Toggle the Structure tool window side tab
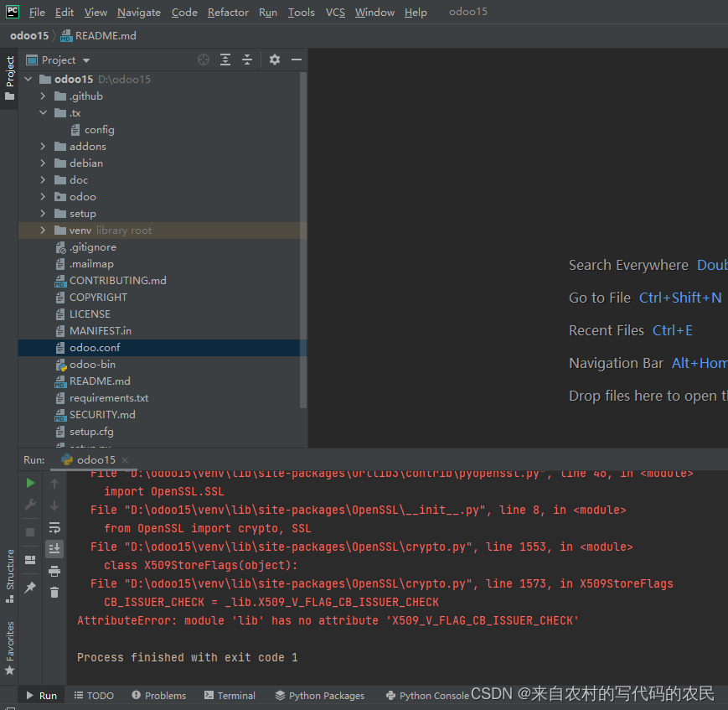This screenshot has width=728, height=710. click(9, 576)
